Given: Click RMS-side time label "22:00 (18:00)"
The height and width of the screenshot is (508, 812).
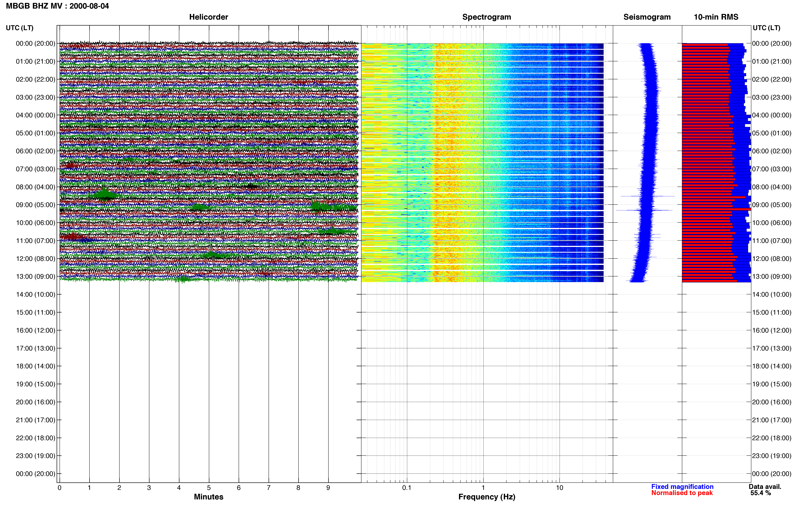Looking at the screenshot, I should (x=772, y=438).
